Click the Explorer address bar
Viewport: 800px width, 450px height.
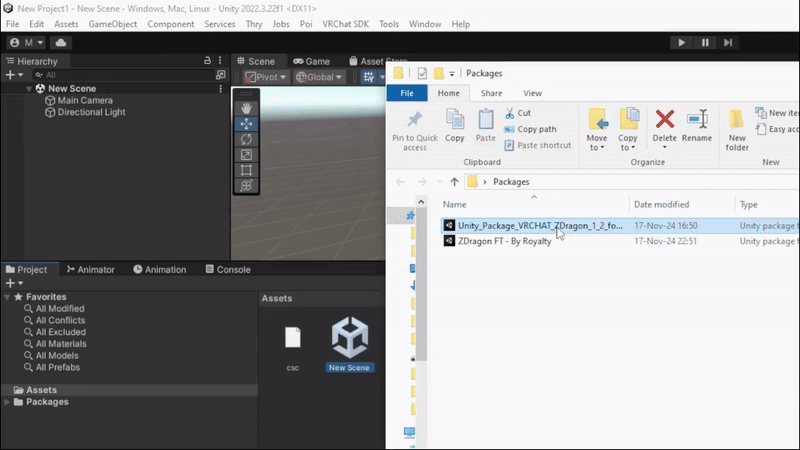coord(632,182)
